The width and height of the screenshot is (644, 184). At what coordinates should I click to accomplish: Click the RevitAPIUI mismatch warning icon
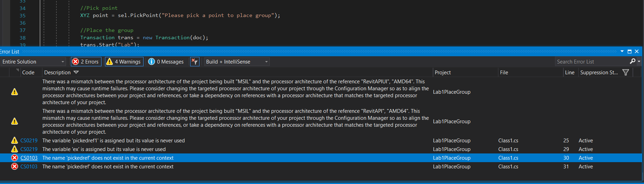[x=15, y=92]
